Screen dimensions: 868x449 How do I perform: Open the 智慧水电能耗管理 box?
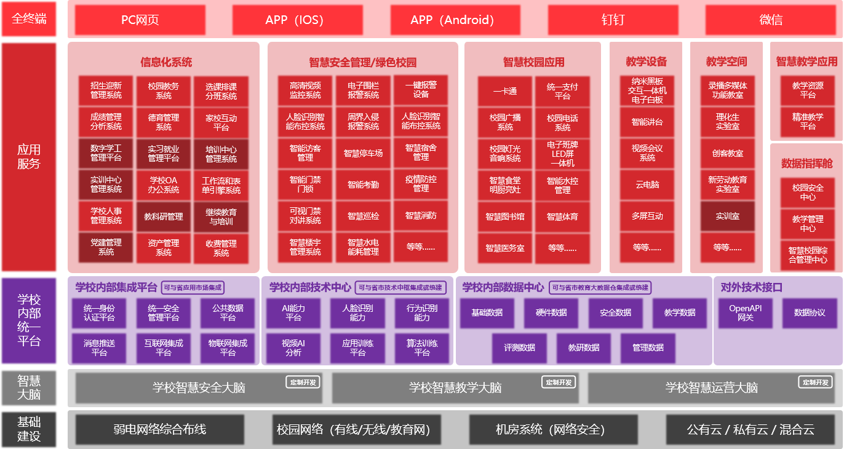tap(363, 247)
